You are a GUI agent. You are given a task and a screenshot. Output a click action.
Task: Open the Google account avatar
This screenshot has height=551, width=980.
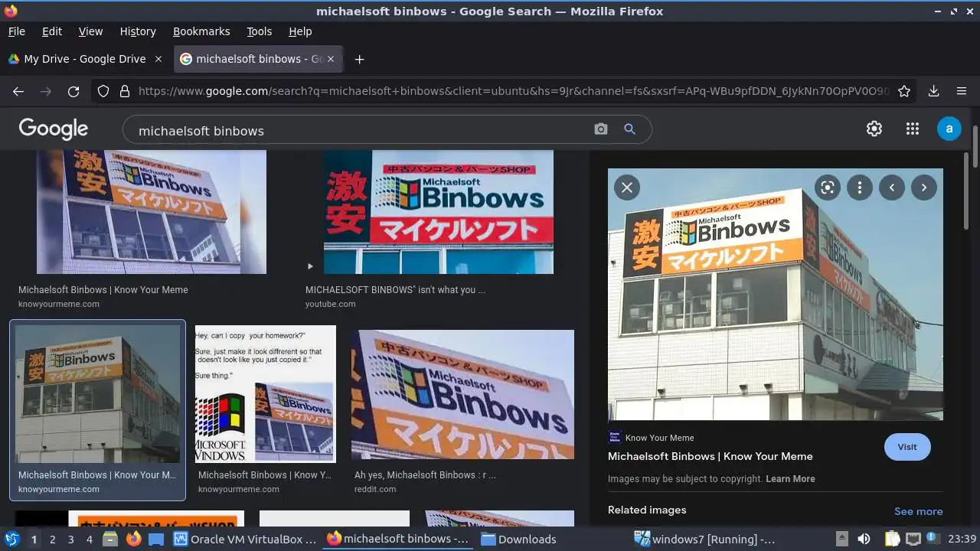click(x=949, y=129)
